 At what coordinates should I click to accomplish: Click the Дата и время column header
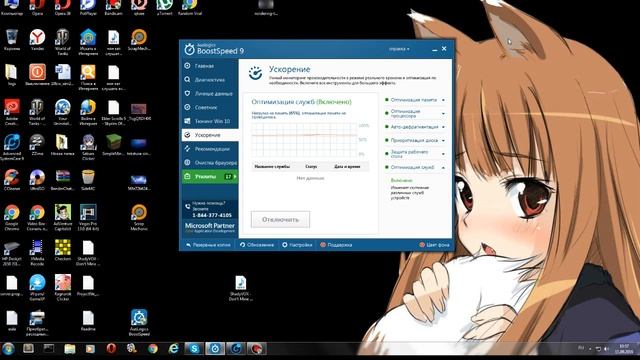(347, 167)
